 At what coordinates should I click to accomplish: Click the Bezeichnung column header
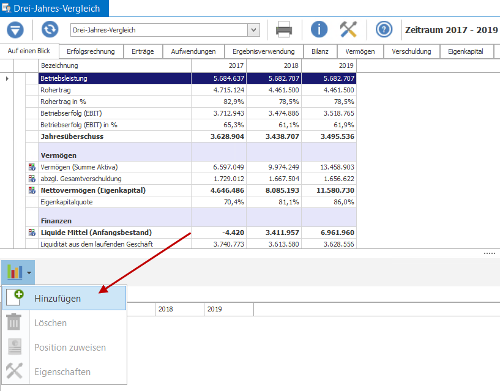[115, 66]
